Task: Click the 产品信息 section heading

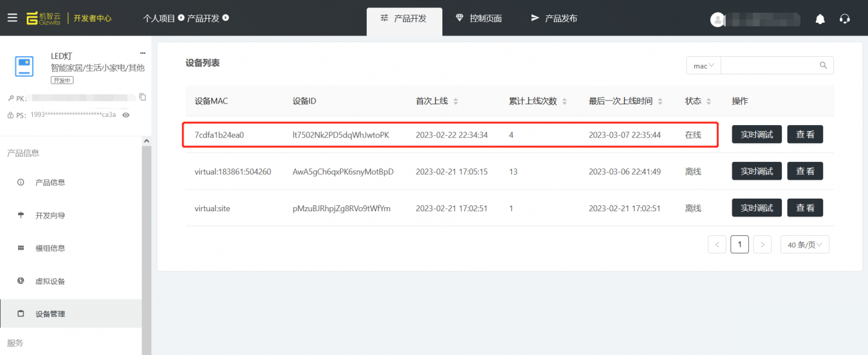Action: click(23, 152)
